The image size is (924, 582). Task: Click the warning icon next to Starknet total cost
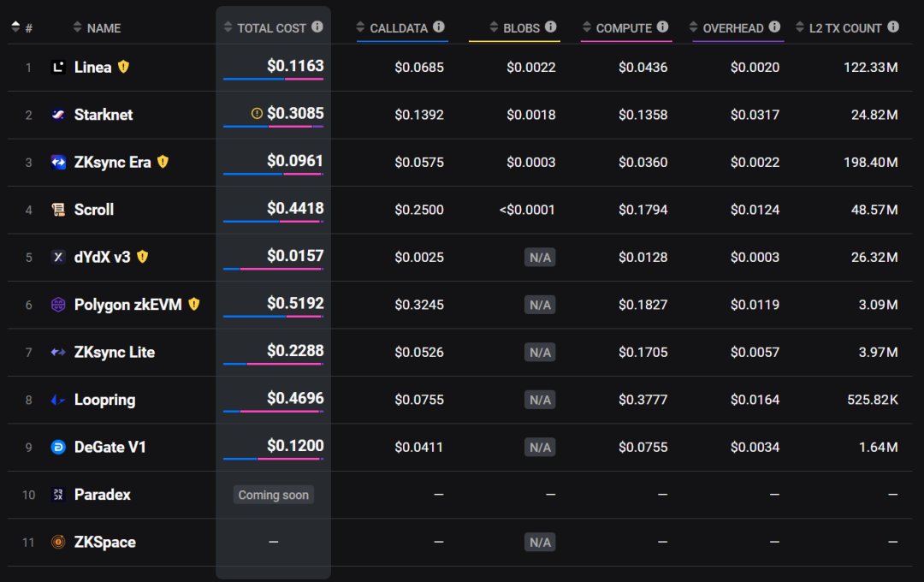(257, 113)
